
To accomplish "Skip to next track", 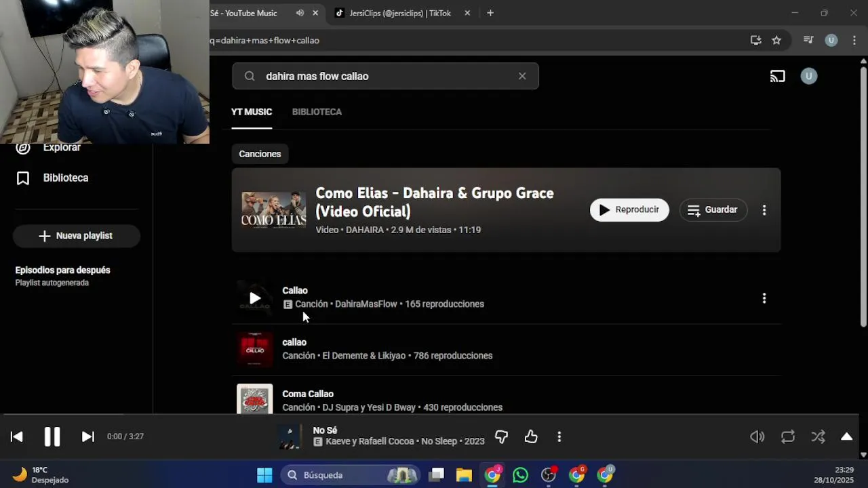I will coord(88,436).
